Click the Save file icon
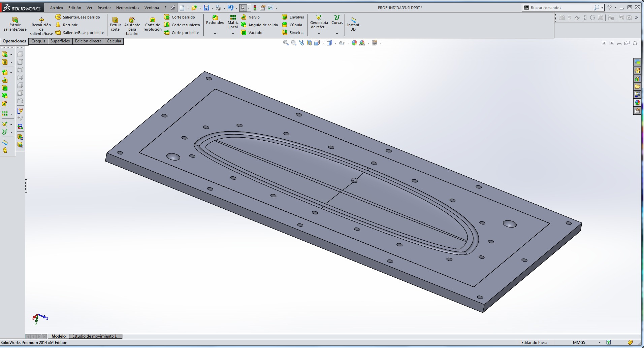 click(x=206, y=8)
